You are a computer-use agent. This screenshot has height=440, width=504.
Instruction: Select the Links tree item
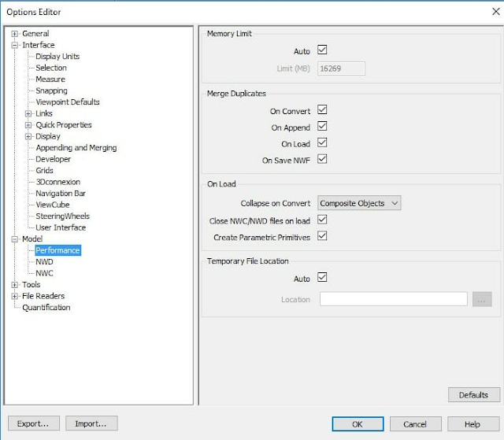44,113
